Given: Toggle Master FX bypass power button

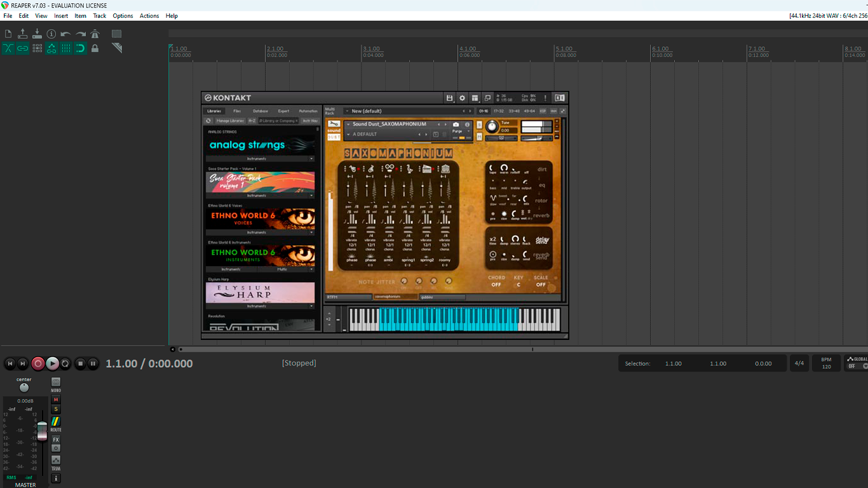Looking at the screenshot, I should coord(56,448).
